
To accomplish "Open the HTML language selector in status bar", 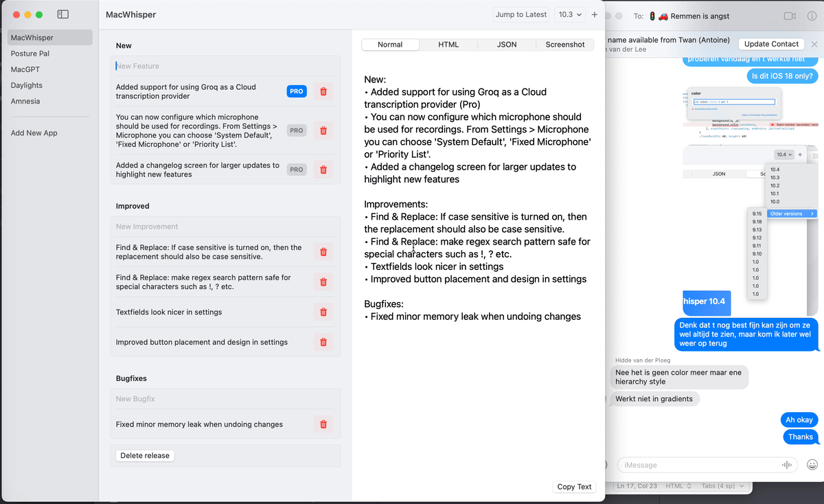I will point(678,486).
